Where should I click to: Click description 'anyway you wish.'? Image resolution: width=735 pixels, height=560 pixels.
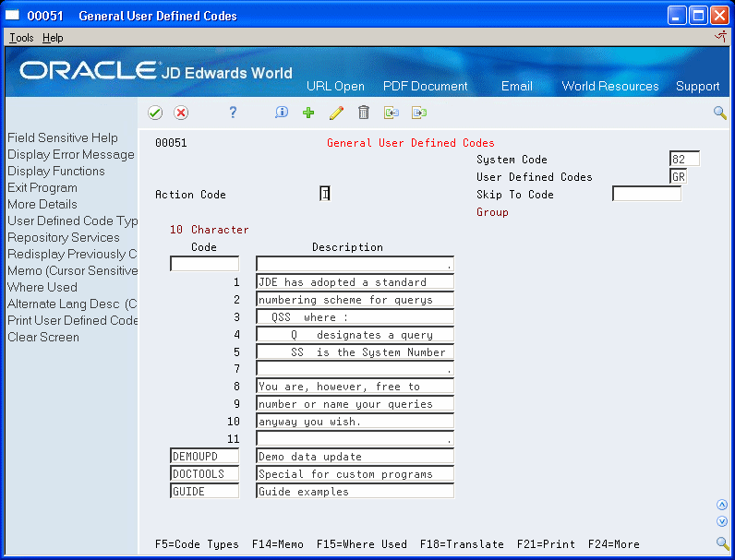(355, 421)
